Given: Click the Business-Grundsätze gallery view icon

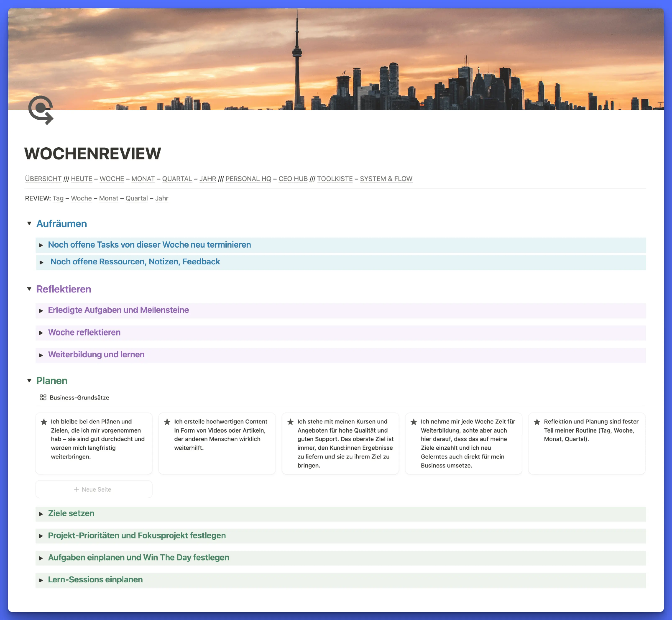Looking at the screenshot, I should pos(43,398).
